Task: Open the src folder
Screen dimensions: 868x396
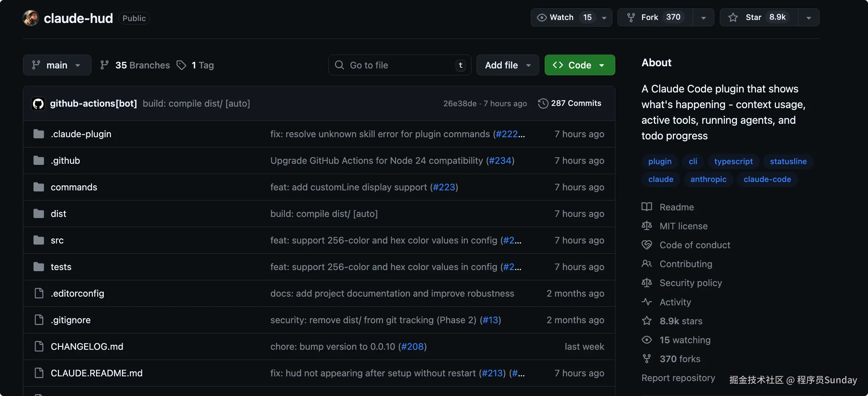Action: (x=57, y=240)
